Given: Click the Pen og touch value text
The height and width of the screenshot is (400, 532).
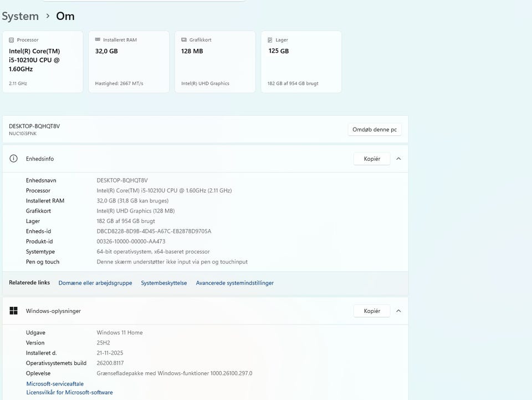Looking at the screenshot, I should click(172, 262).
